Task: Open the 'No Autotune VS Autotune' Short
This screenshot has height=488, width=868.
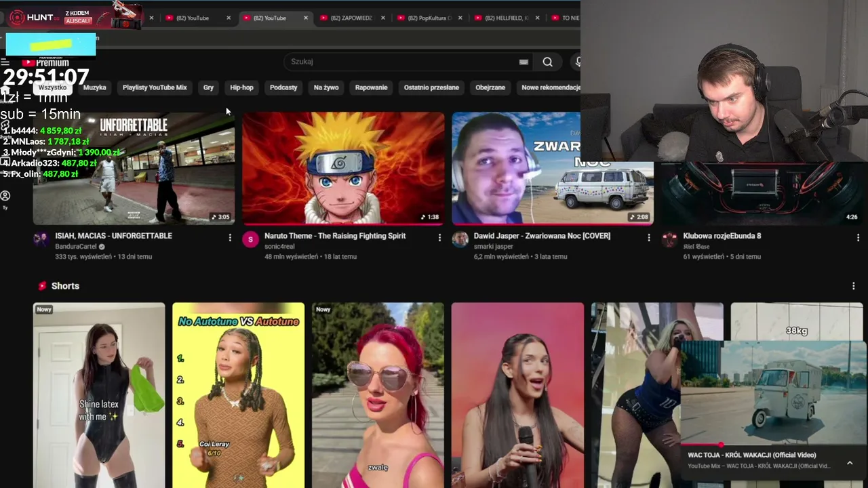Action: (x=239, y=395)
